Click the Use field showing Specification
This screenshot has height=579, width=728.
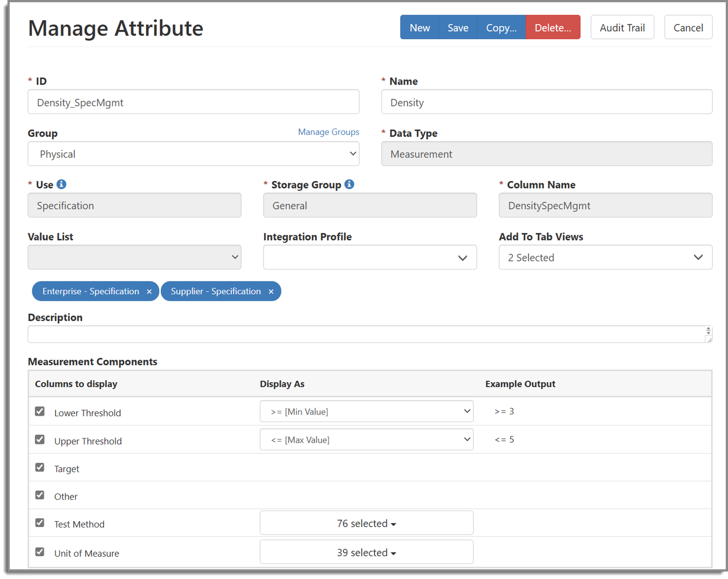point(135,205)
